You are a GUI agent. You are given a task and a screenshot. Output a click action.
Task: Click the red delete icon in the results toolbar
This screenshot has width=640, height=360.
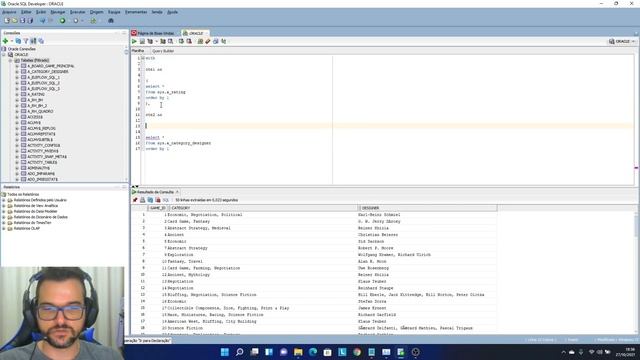158,200
